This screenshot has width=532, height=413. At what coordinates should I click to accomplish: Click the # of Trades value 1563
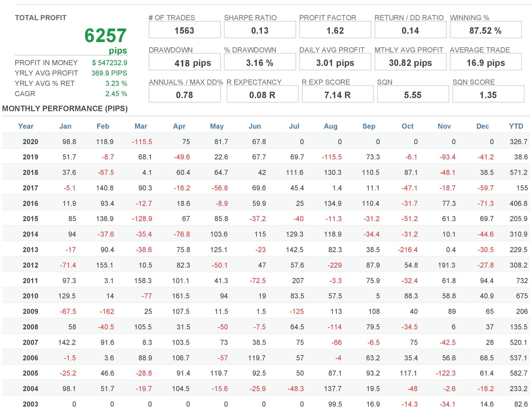coord(184,30)
